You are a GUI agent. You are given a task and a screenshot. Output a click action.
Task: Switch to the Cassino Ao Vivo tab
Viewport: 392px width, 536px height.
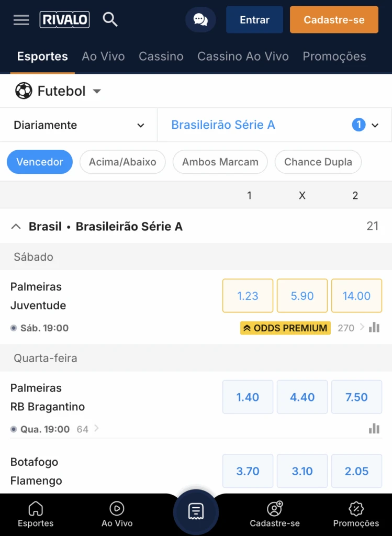[243, 57]
